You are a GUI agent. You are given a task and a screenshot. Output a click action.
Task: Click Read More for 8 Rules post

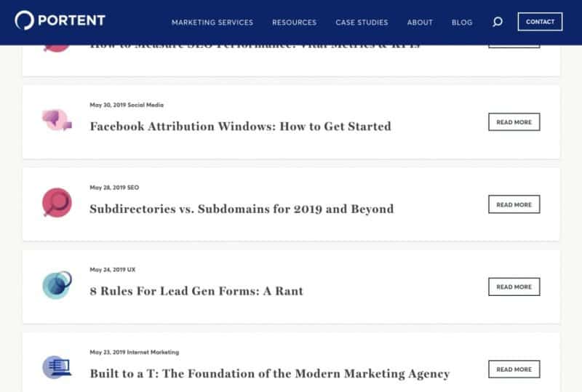coord(514,287)
